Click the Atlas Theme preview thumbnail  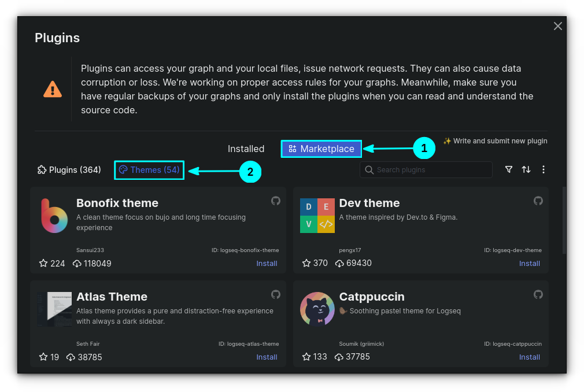54,309
